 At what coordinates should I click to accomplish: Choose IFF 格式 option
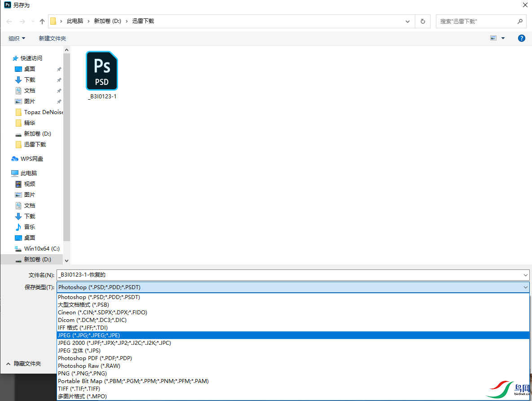pyautogui.click(x=293, y=327)
